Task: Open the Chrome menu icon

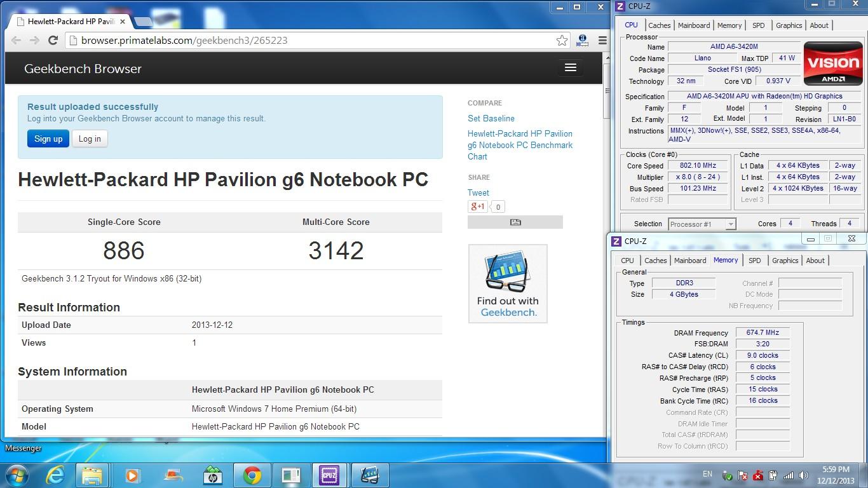Action: point(602,40)
